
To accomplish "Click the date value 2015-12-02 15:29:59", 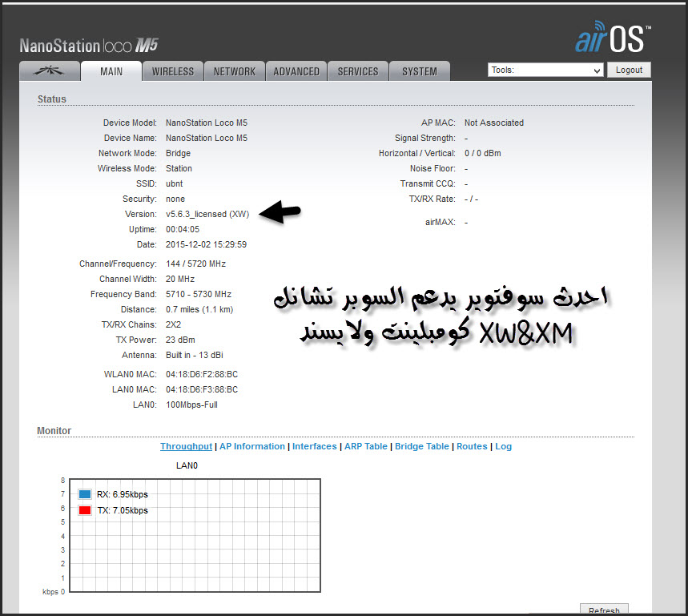I will click(206, 244).
